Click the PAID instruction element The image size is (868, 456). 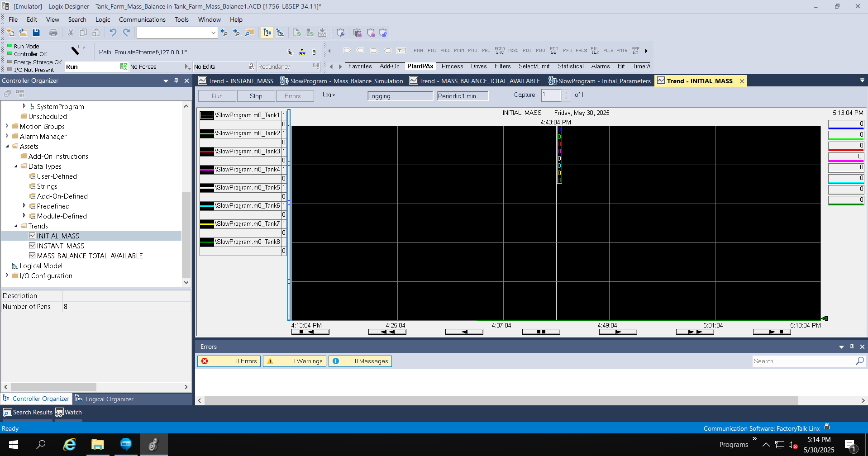click(x=445, y=51)
